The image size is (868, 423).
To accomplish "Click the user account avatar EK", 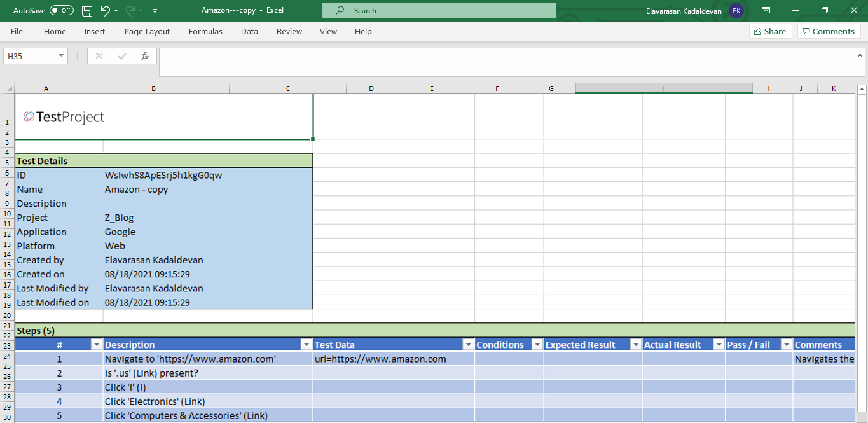I will coord(736,11).
